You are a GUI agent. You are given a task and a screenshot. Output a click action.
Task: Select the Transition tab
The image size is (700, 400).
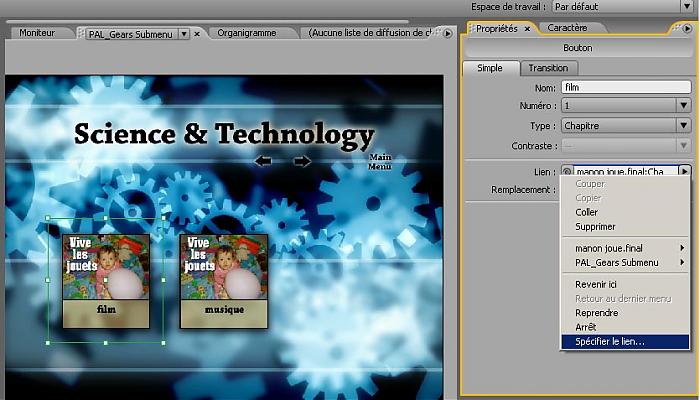tap(548, 68)
